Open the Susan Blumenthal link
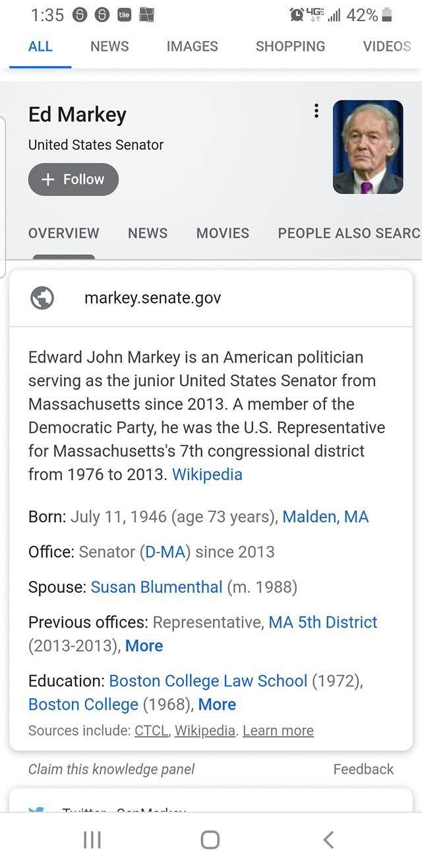This screenshot has height=868, width=422. 156,587
